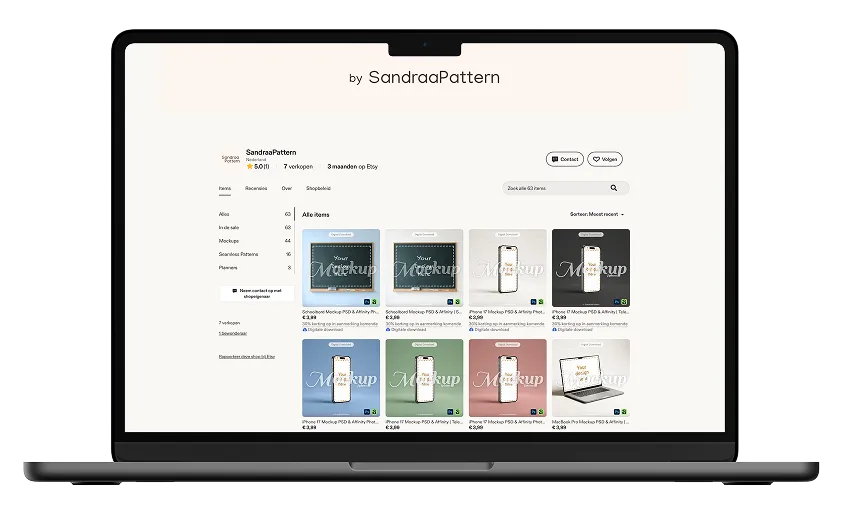Click Rapporteer deze shop bij Etsy link

(x=246, y=357)
